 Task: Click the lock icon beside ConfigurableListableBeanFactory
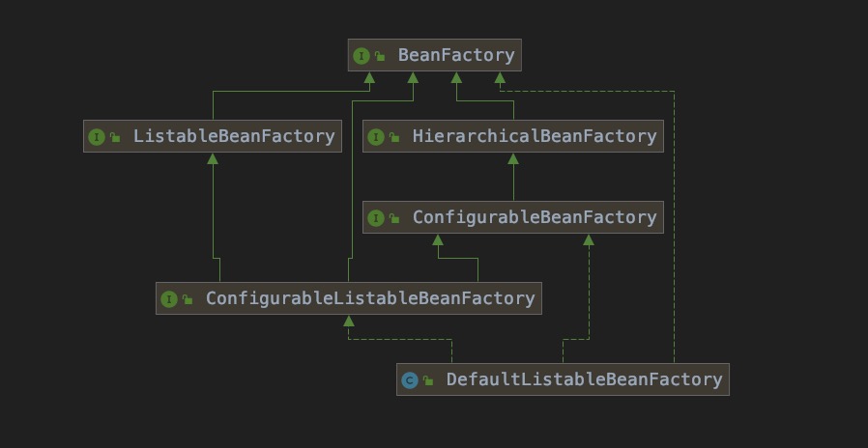coord(188,299)
